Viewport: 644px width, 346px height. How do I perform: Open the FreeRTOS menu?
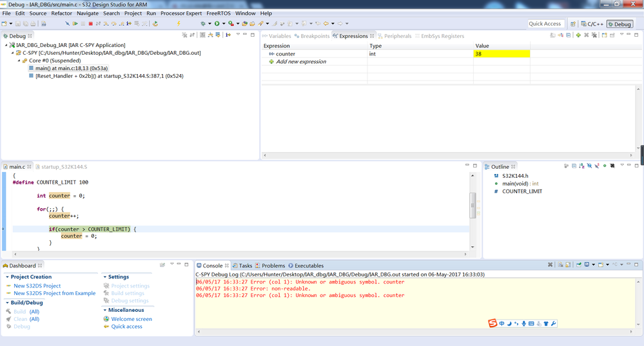coord(219,13)
